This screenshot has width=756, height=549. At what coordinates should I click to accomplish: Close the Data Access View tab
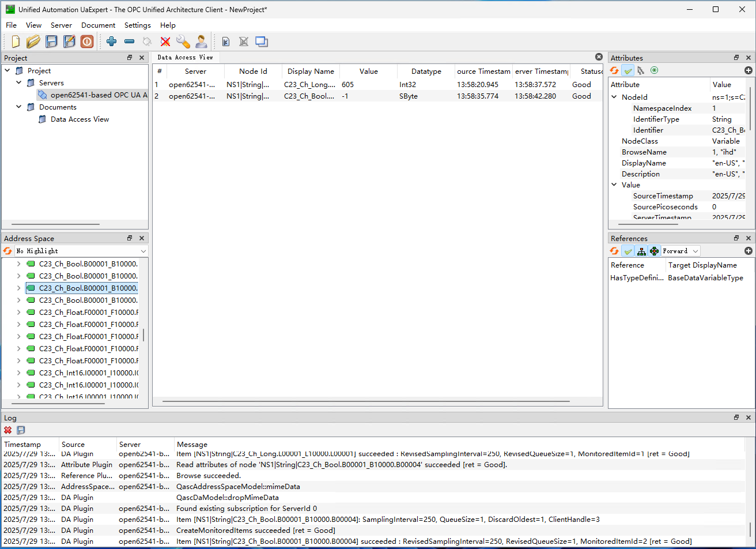(x=599, y=57)
